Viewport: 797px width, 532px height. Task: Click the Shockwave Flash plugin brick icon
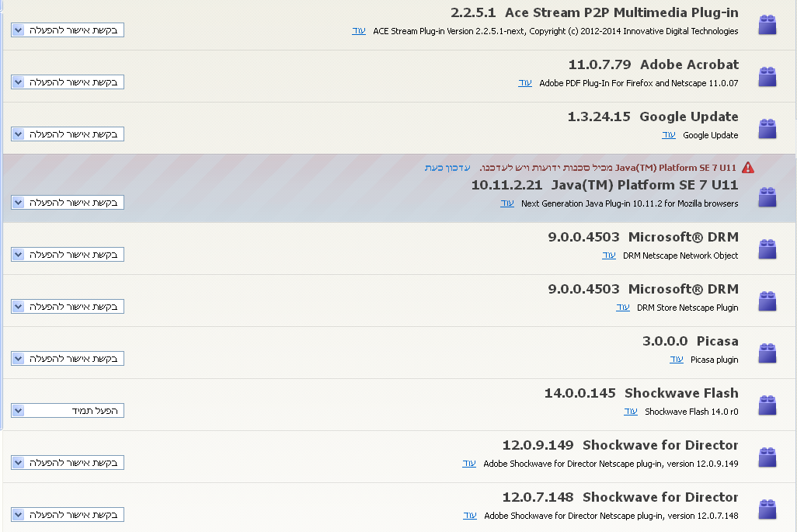coord(767,405)
